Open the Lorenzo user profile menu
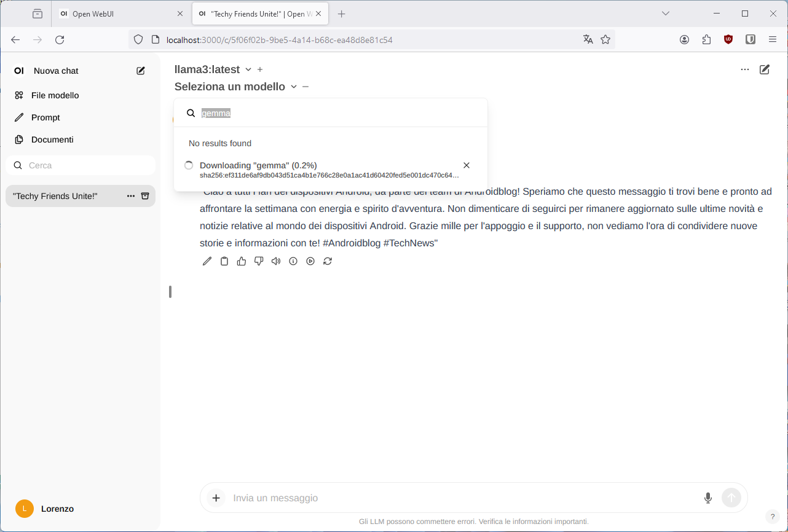788x532 pixels. pos(57,509)
